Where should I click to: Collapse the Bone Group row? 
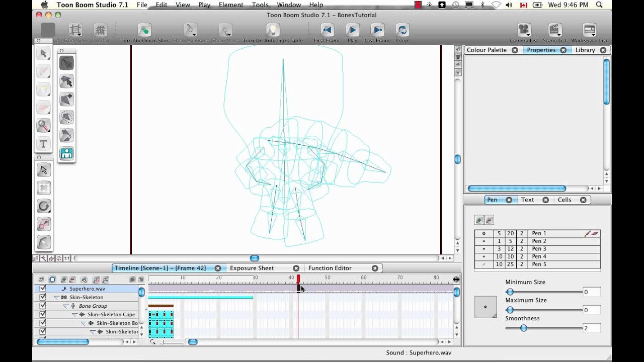coord(66,306)
